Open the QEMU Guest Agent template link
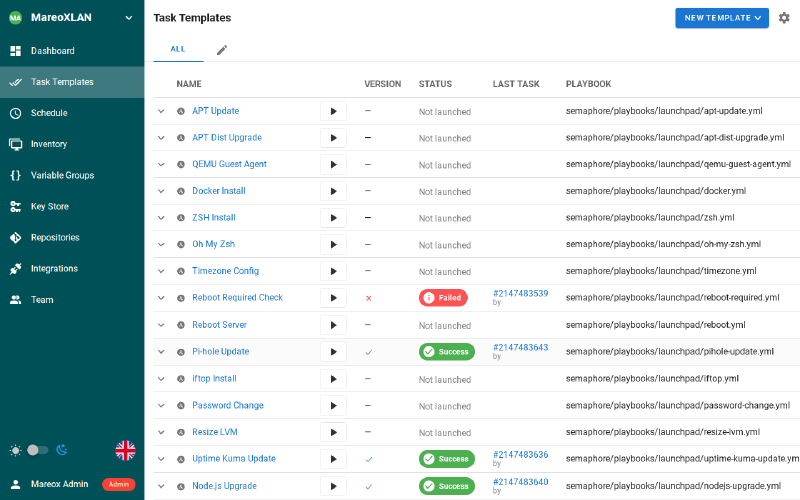Viewport: 800px width, 500px height. point(229,164)
